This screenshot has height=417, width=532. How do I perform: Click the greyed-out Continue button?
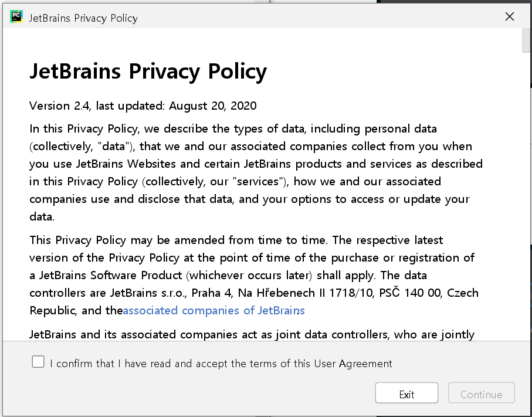[x=481, y=394]
